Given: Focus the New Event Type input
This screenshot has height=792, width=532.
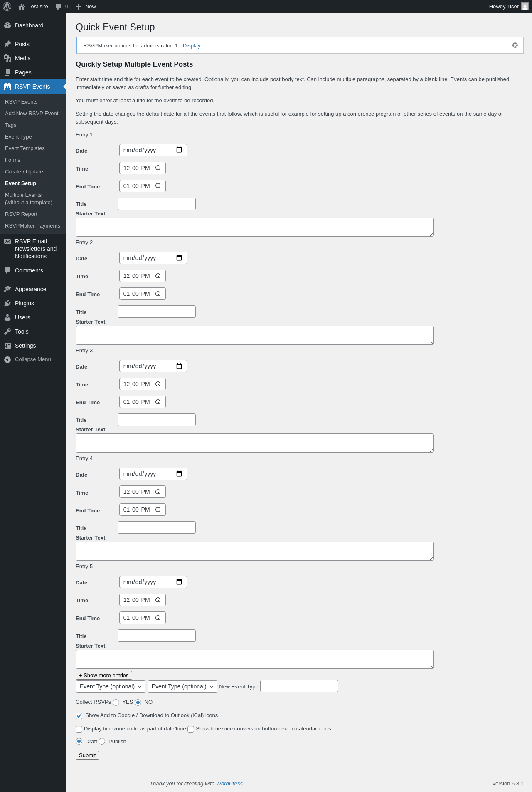Looking at the screenshot, I should coord(299,686).
